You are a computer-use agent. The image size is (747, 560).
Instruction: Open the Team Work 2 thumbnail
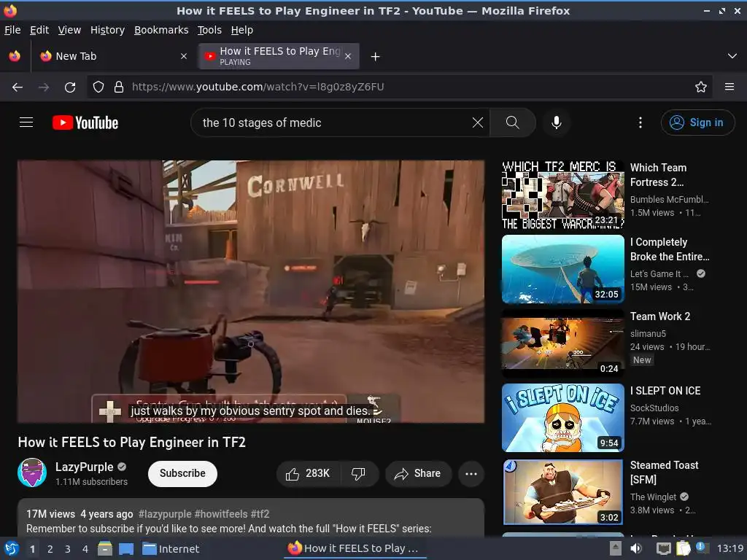[562, 343]
